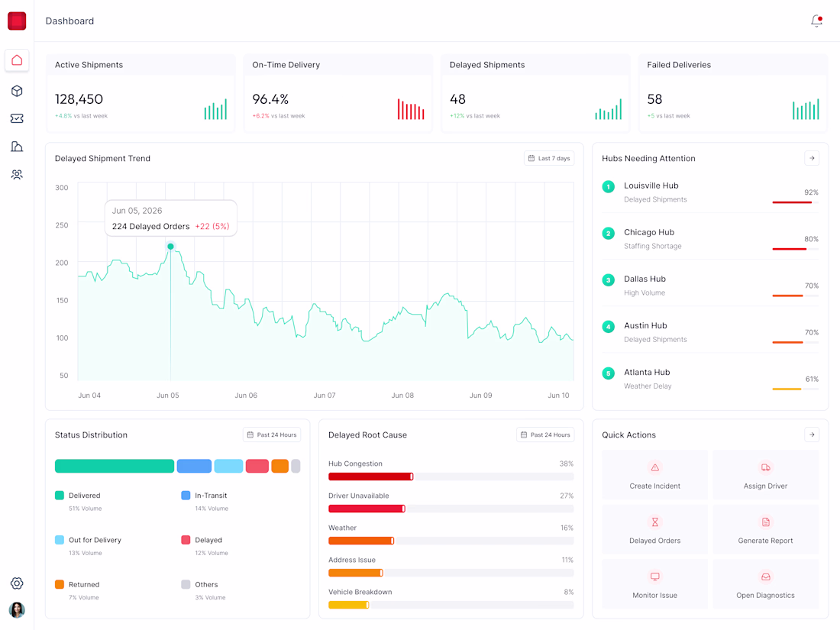Expand Hubs Needing Attention arrow
The height and width of the screenshot is (630, 840).
pos(812,158)
